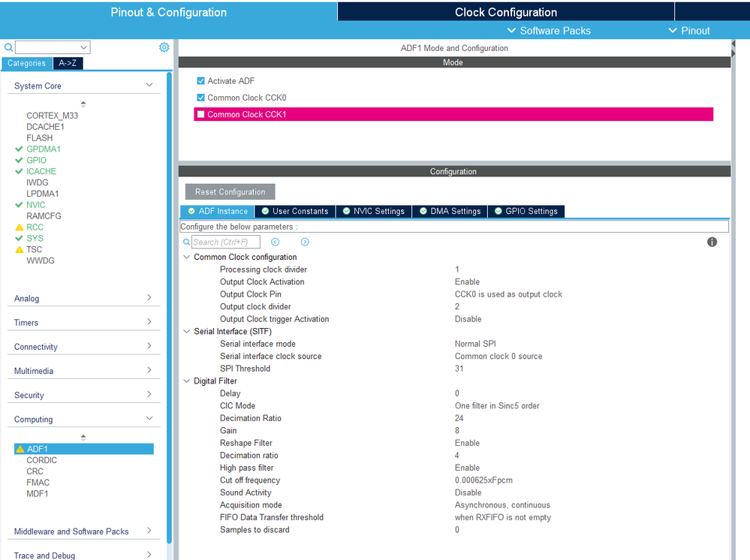Go to next search result arrow

[305, 242]
